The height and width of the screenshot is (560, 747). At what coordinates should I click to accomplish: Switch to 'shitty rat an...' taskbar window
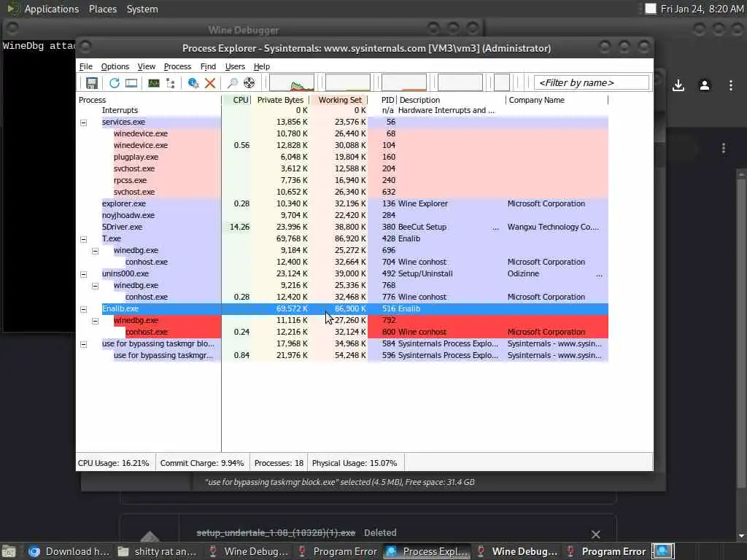pyautogui.click(x=158, y=551)
